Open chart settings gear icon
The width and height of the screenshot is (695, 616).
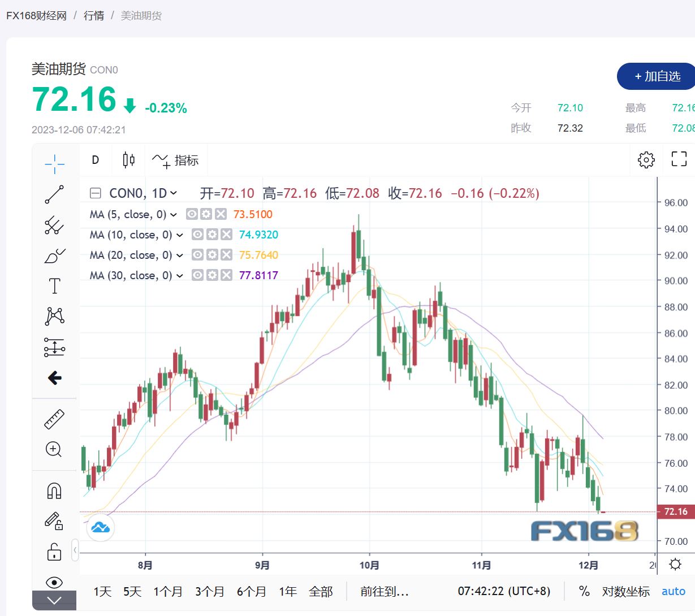pos(646,159)
